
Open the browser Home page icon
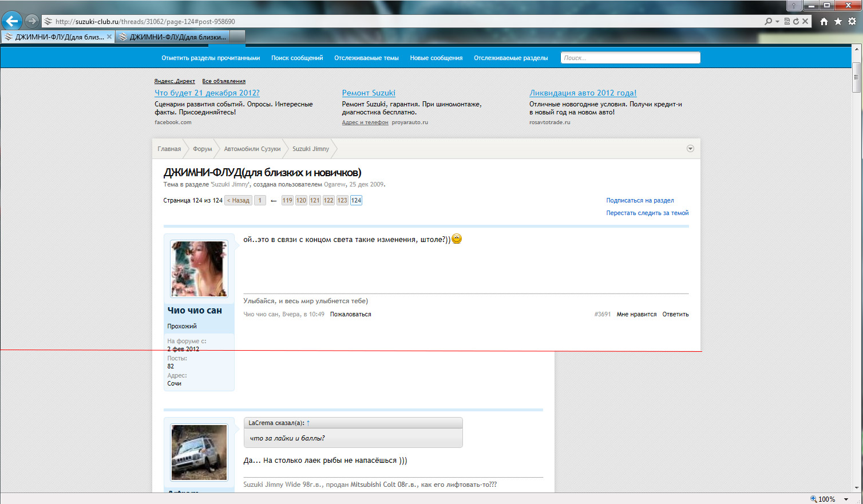[824, 21]
